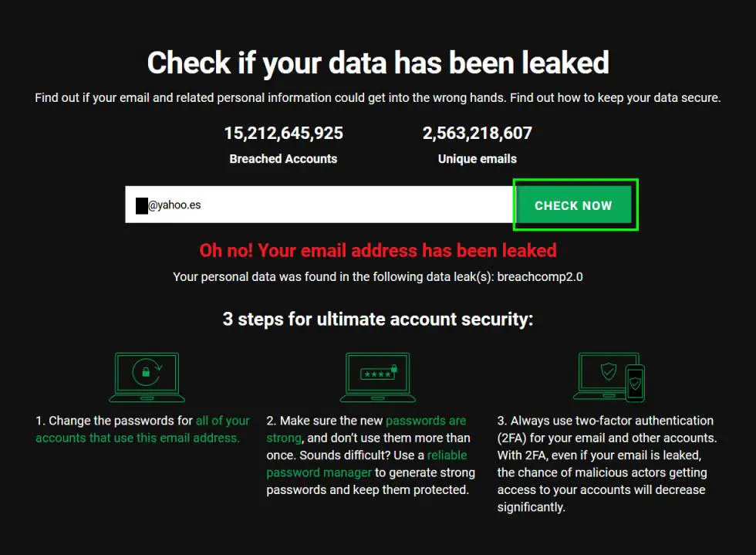Click the 15,212,645,925 breached accounts number

coord(283,134)
